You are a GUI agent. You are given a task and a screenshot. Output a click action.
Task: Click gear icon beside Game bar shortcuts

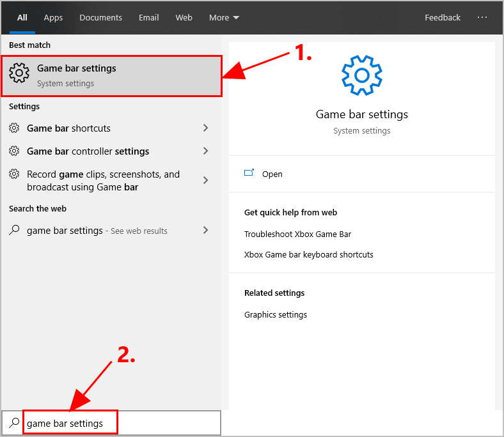pyautogui.click(x=14, y=128)
